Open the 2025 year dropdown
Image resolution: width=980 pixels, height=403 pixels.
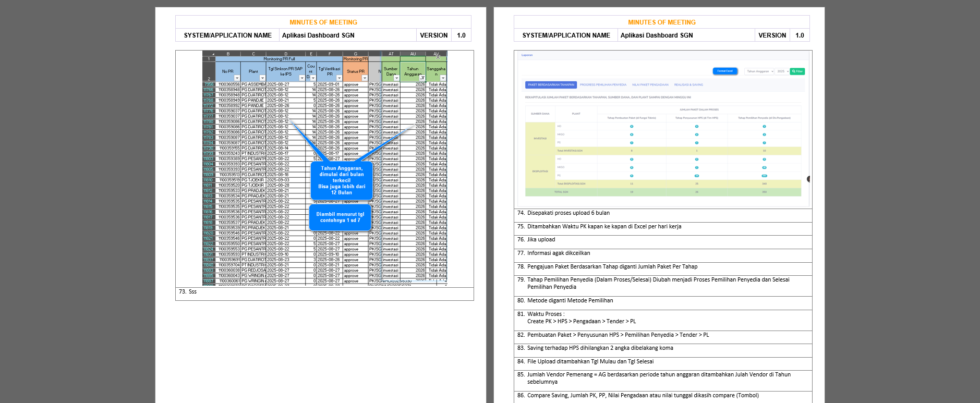click(x=782, y=71)
